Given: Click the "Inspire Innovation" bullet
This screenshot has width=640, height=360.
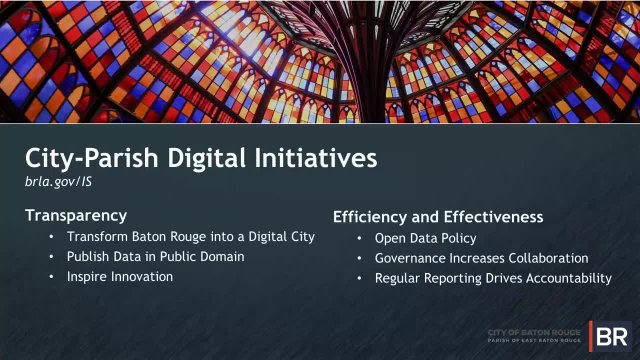Looking at the screenshot, I should click(120, 277).
